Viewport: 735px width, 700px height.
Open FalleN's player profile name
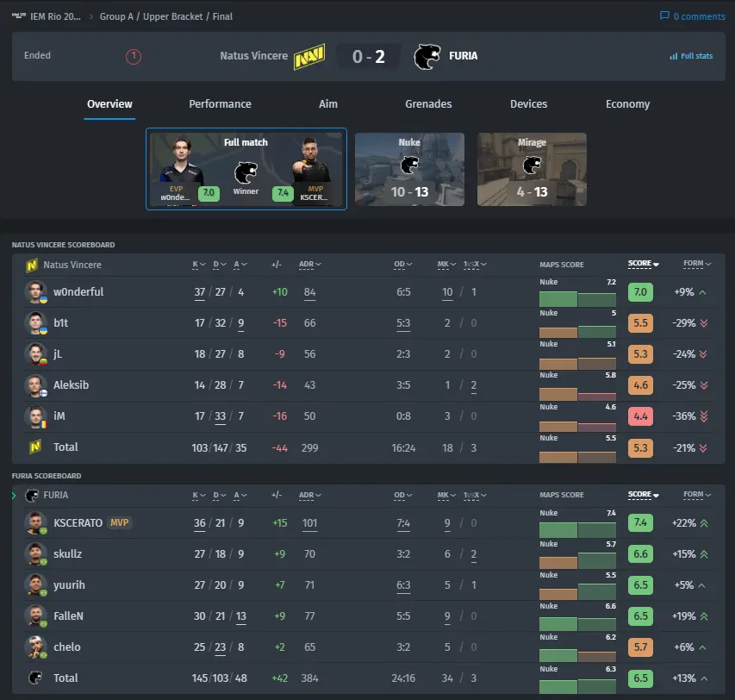pos(68,616)
